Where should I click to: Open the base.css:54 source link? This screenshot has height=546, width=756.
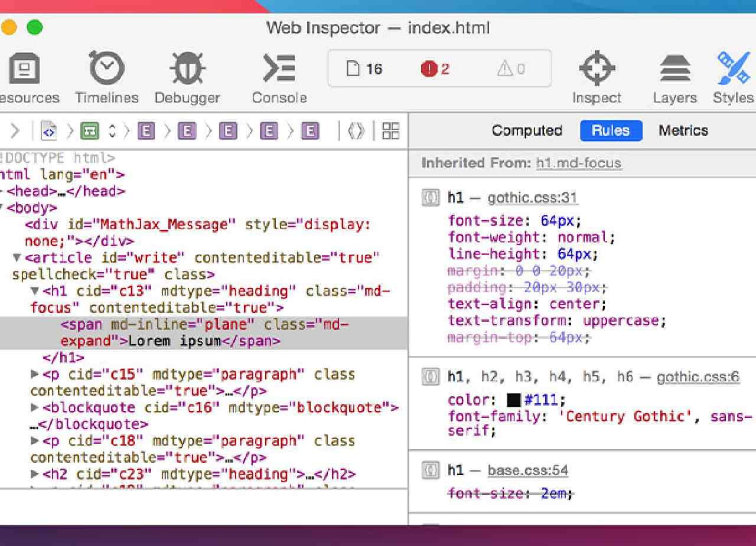[x=527, y=470]
